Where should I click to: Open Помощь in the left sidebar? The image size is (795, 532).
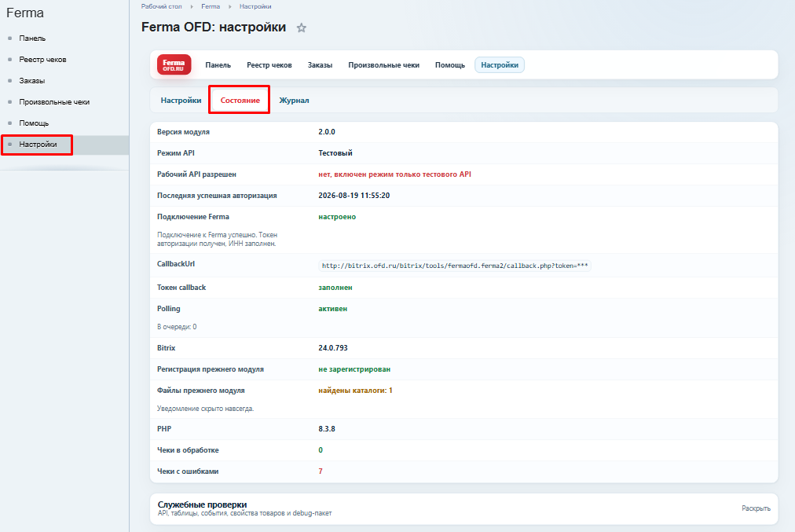click(34, 123)
